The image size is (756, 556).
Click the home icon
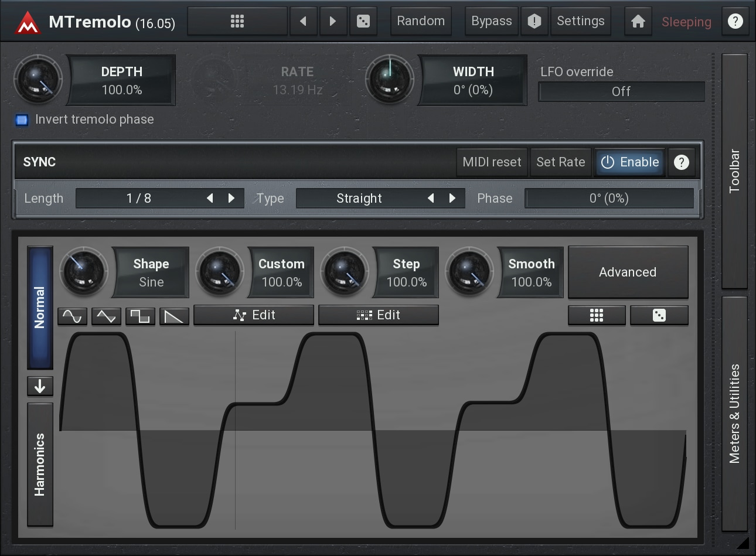[638, 22]
